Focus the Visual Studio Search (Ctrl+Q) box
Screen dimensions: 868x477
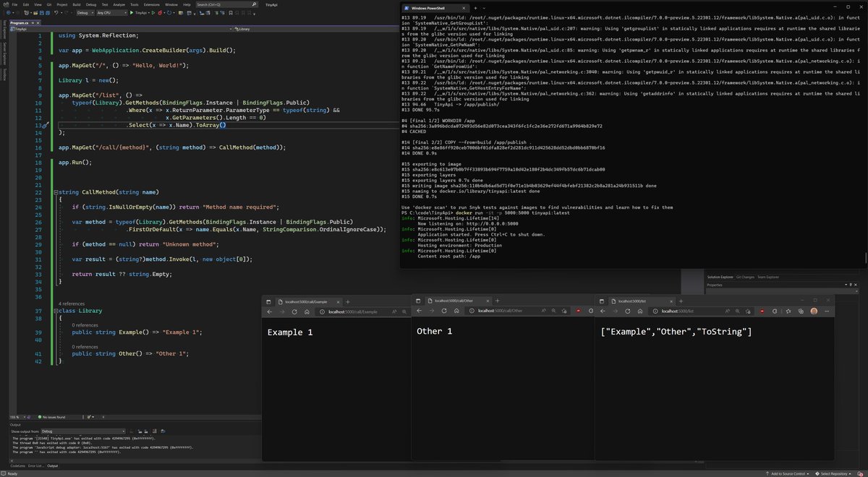click(226, 4)
